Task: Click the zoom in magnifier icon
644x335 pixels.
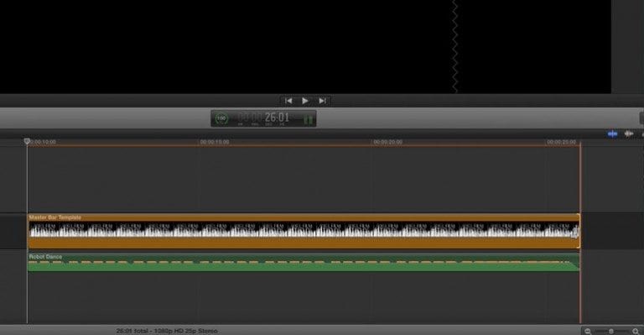Action: pos(636,332)
